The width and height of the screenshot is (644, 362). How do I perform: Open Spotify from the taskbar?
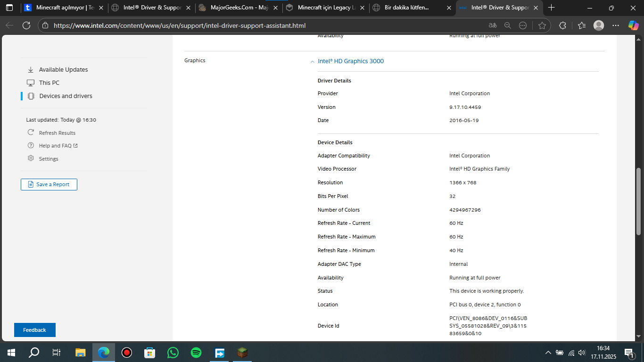196,353
